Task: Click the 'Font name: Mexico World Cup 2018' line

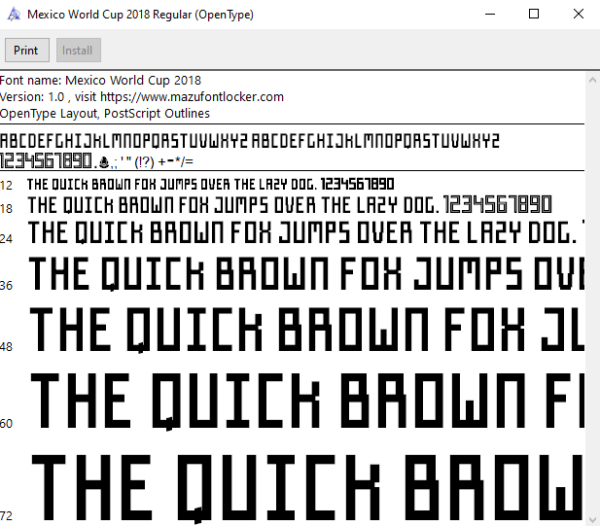Action: click(x=100, y=80)
